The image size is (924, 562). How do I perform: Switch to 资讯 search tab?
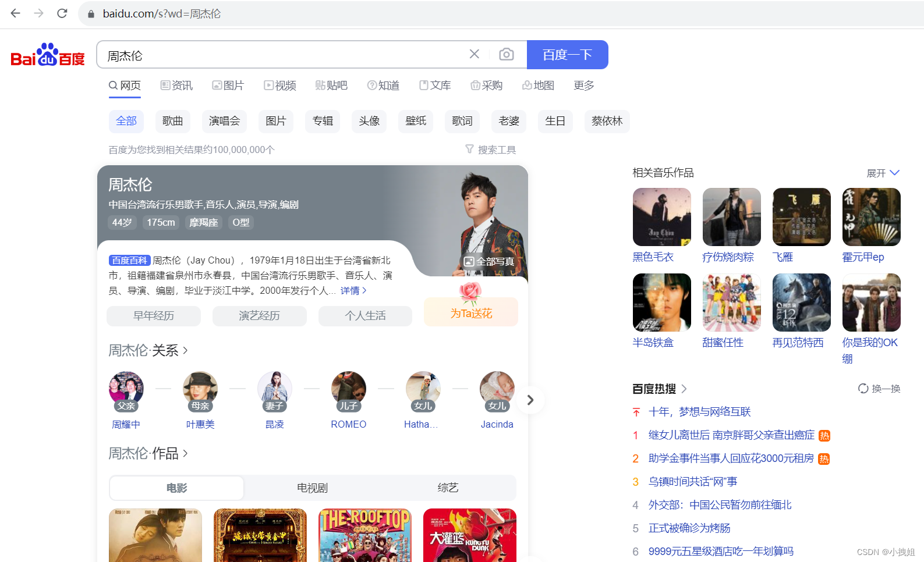(176, 86)
